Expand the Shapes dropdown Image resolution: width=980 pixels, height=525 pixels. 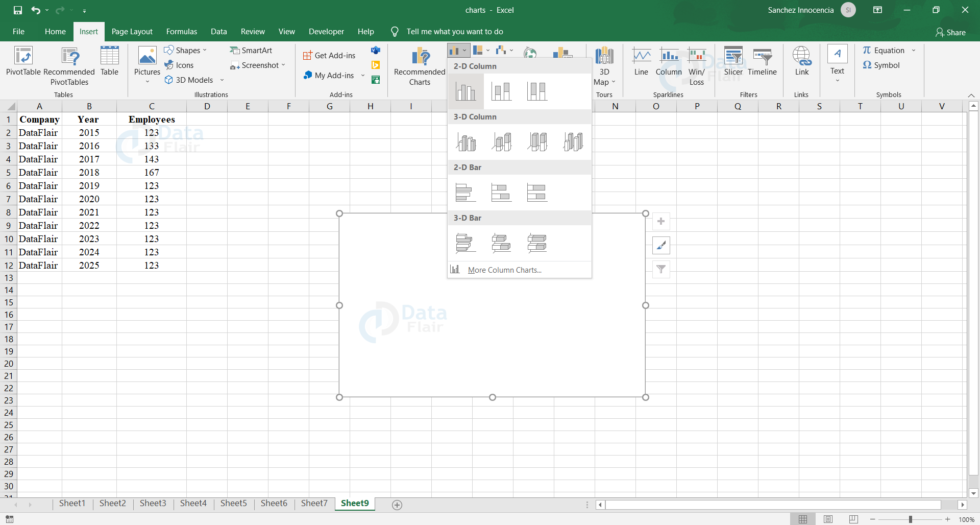[205, 50]
